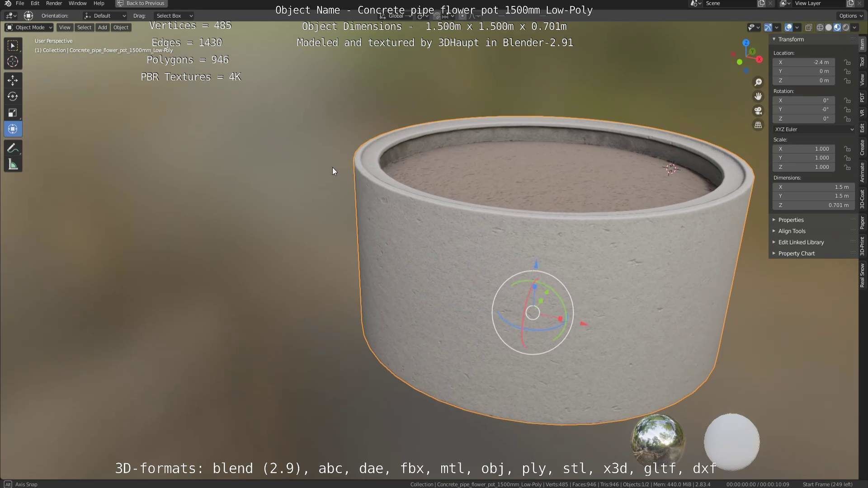The height and width of the screenshot is (488, 868).
Task: Click the new scene copy icon
Action: pos(761,3)
